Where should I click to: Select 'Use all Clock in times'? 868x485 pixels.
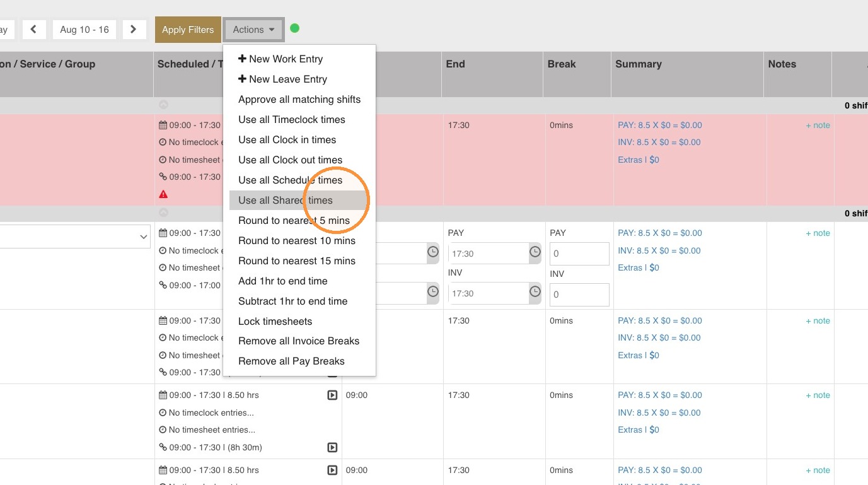click(x=299, y=140)
